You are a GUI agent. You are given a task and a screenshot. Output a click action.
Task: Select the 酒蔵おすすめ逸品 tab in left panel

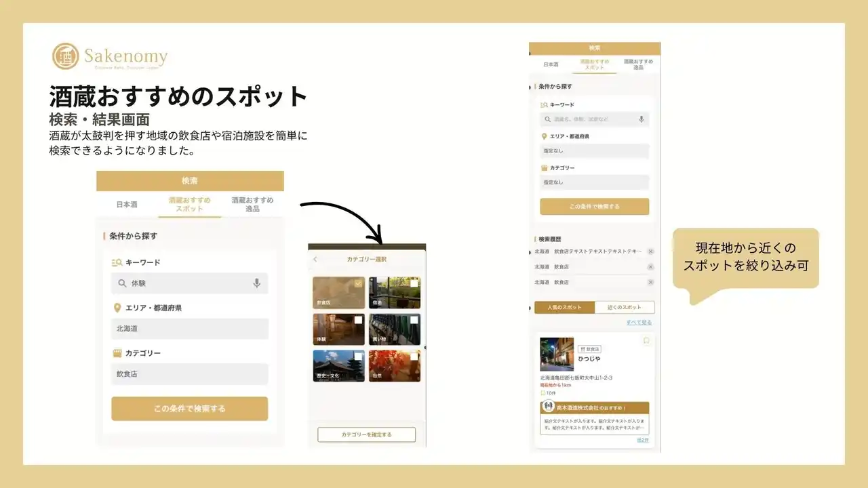tap(252, 204)
